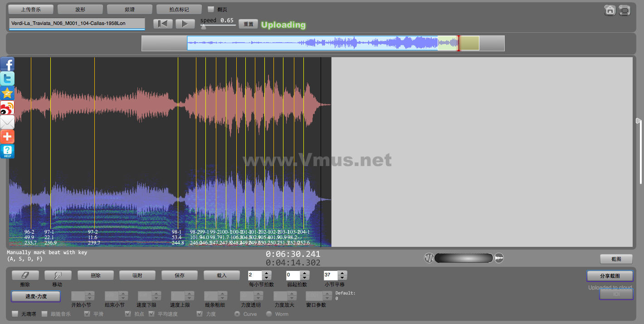Click the play button

pos(185,24)
